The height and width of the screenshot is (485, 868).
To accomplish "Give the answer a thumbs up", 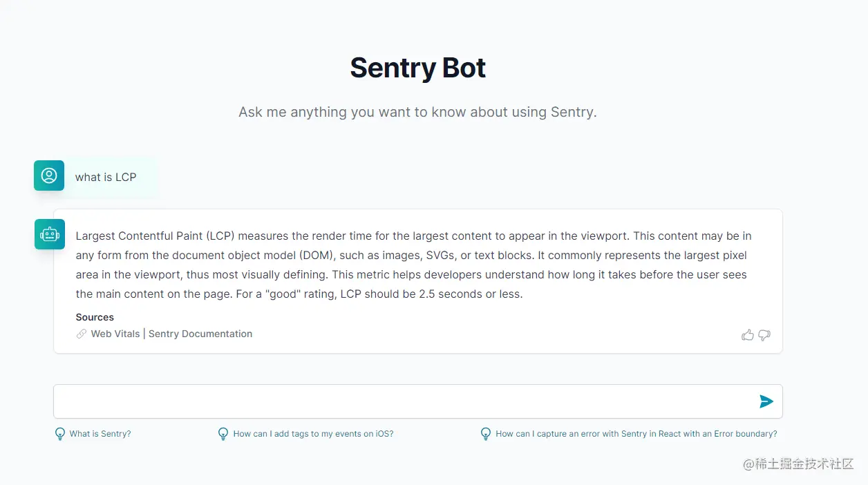I will point(748,335).
